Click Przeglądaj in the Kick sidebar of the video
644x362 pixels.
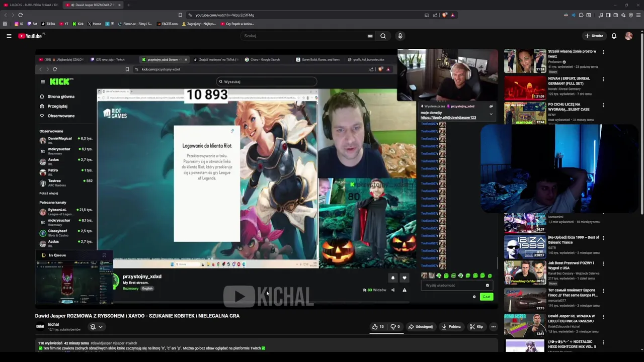click(57, 106)
